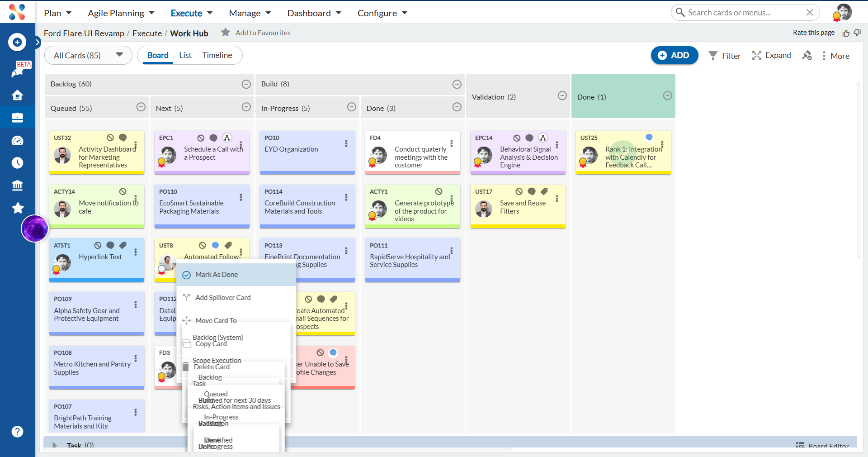
Task: Choose Add Spillover Card in context menu
Action: pos(236,298)
